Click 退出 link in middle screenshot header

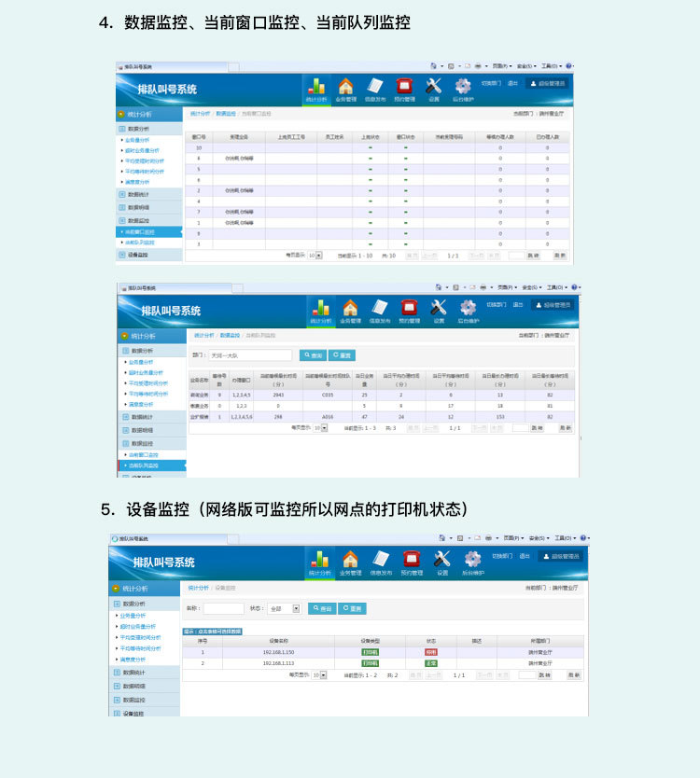pos(518,305)
